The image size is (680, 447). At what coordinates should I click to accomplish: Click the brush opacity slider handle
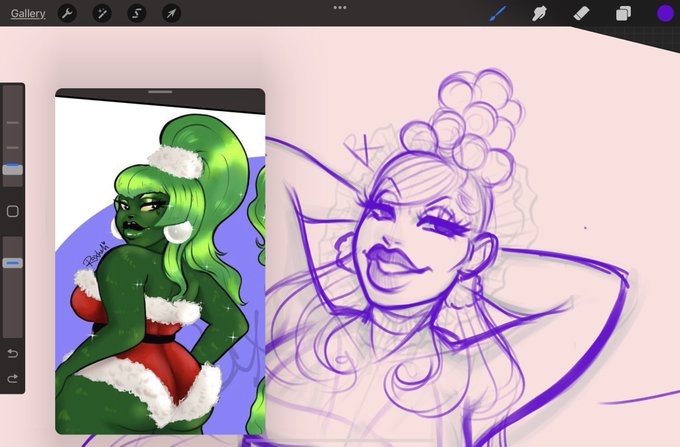[13, 263]
